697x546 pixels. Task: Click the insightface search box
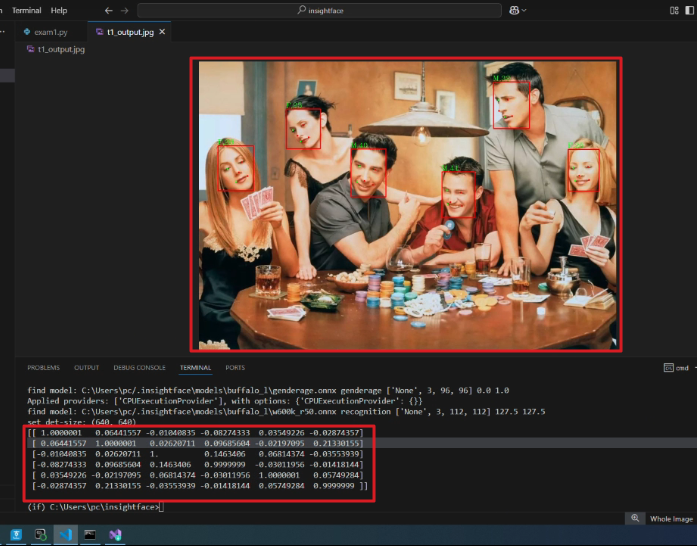tap(319, 10)
